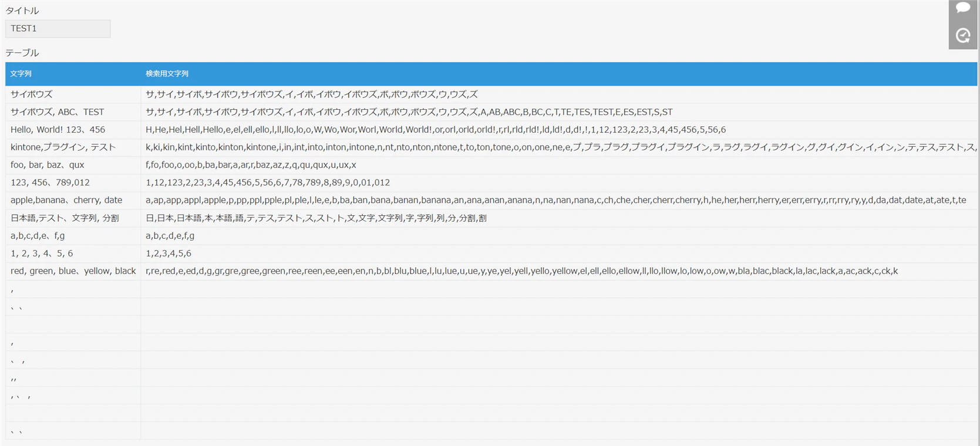This screenshot has height=446, width=980.
Task: Open the comments speech bubble icon
Action: point(963,8)
